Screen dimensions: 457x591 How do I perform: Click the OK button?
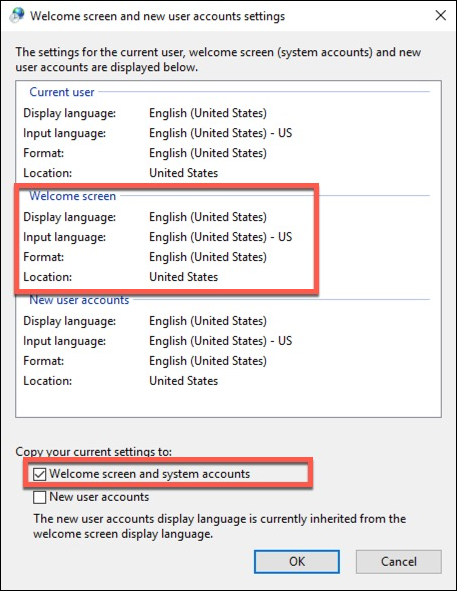(297, 562)
